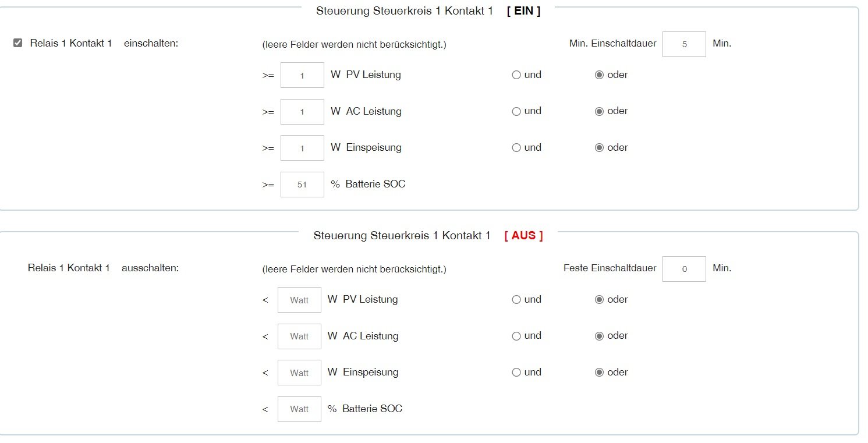Select 'und' for Einspeisung in EIN section

[516, 148]
